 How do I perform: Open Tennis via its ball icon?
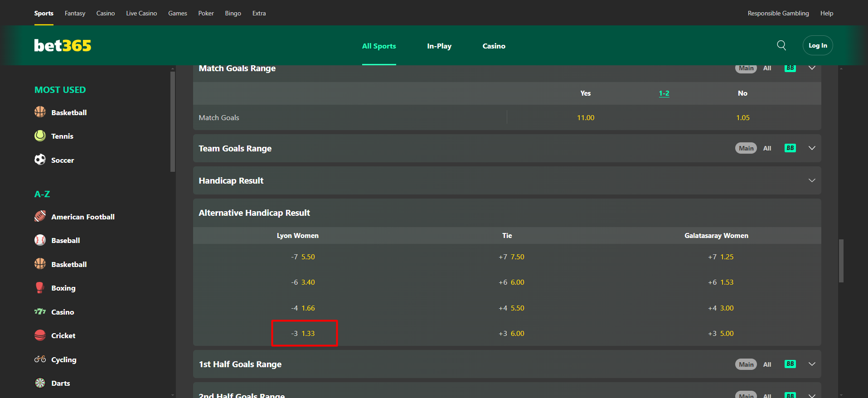click(x=40, y=136)
